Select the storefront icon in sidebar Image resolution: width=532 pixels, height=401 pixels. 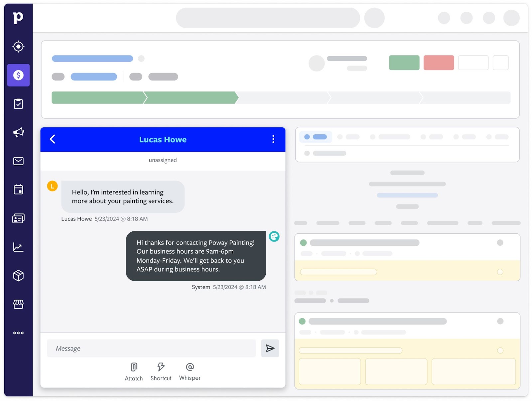pos(18,304)
